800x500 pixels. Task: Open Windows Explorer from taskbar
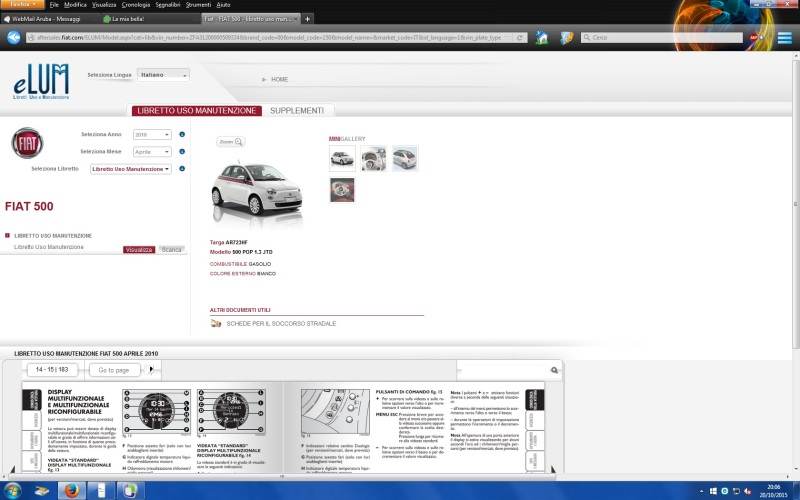[42, 491]
